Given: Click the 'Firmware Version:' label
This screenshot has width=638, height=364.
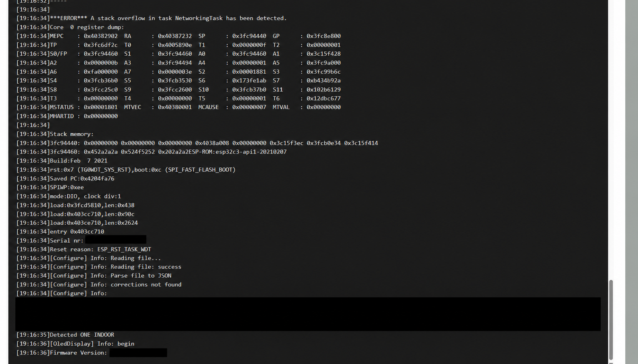Looking at the screenshot, I should coord(78,353).
